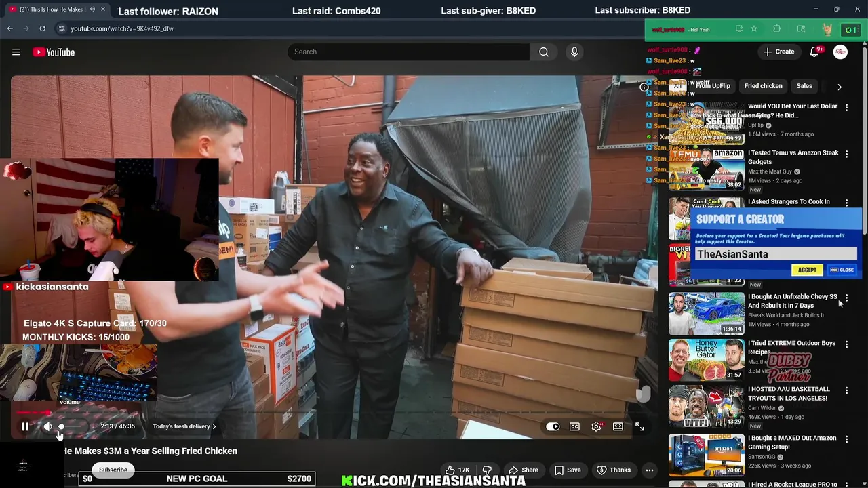Open the video settings gear

tap(596, 426)
